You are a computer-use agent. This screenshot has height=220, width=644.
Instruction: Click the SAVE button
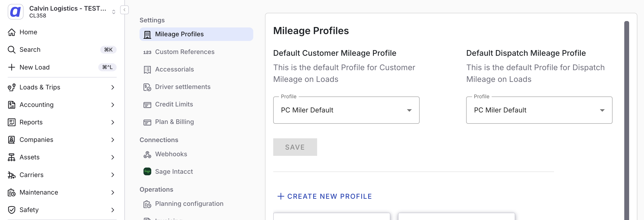(295, 147)
